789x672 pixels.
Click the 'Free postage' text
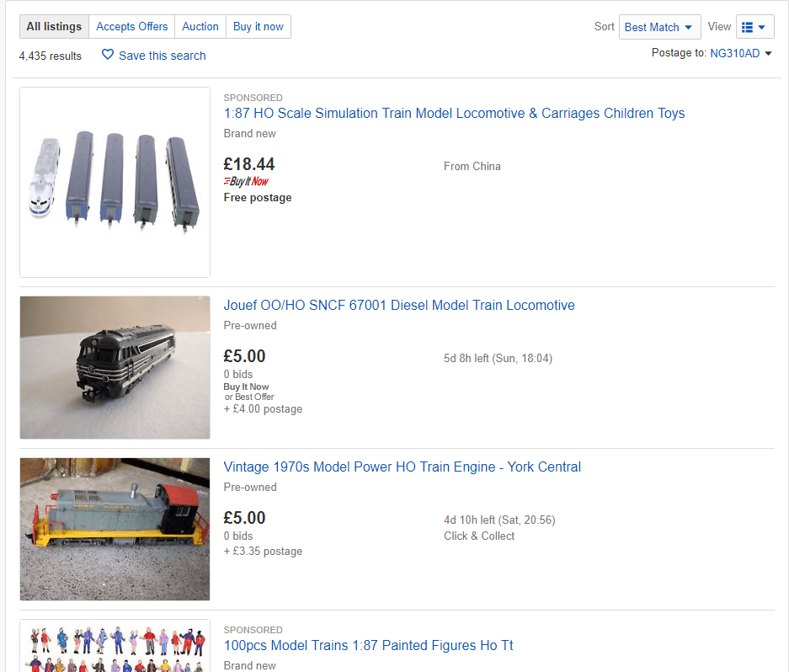[258, 197]
